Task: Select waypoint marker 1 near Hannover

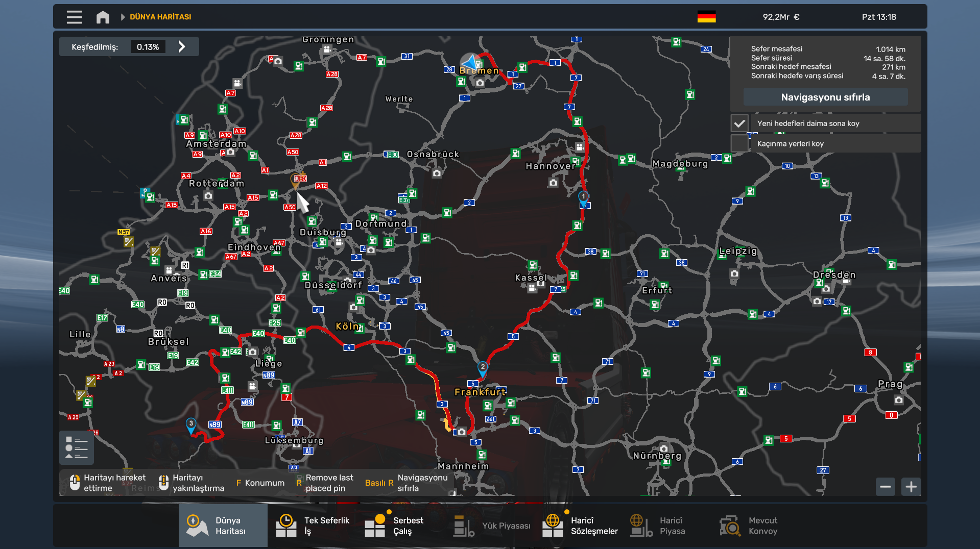Action: point(583,198)
